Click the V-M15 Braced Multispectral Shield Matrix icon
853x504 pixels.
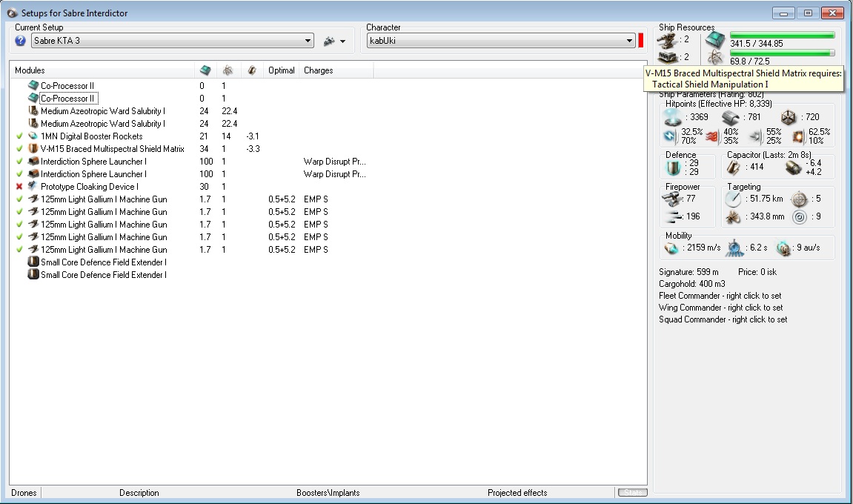click(33, 148)
